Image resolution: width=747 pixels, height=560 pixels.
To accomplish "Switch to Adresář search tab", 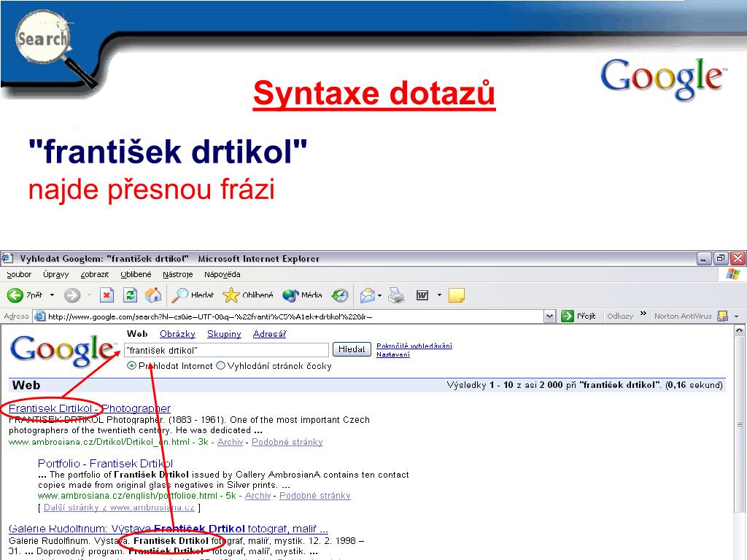I will [269, 334].
